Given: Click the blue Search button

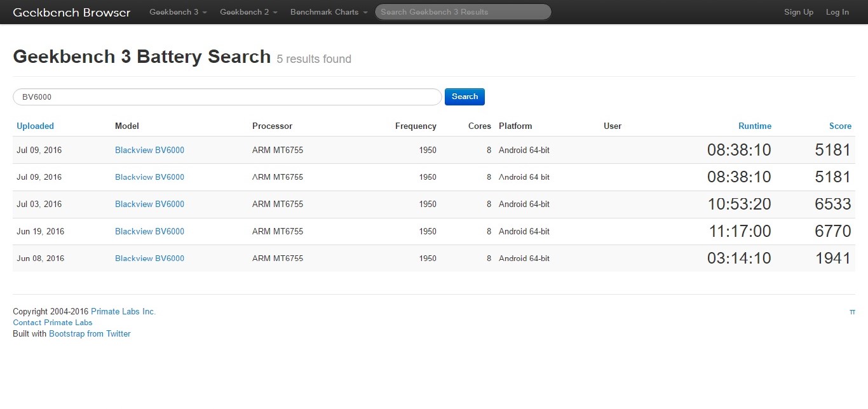Looking at the screenshot, I should 465,97.
